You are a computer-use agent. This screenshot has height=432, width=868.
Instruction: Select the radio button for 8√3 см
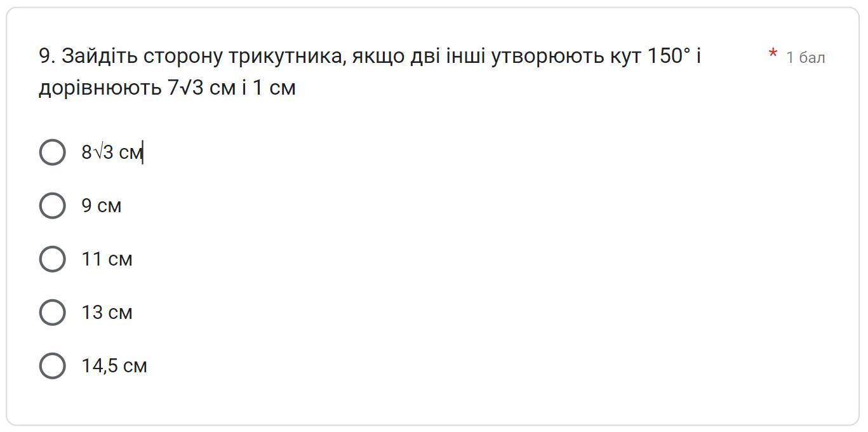click(52, 152)
